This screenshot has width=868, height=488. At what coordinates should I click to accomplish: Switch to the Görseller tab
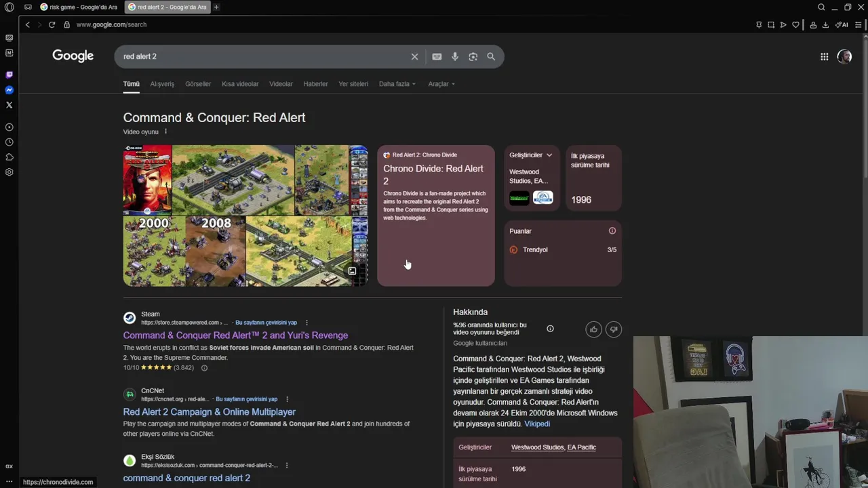point(198,84)
